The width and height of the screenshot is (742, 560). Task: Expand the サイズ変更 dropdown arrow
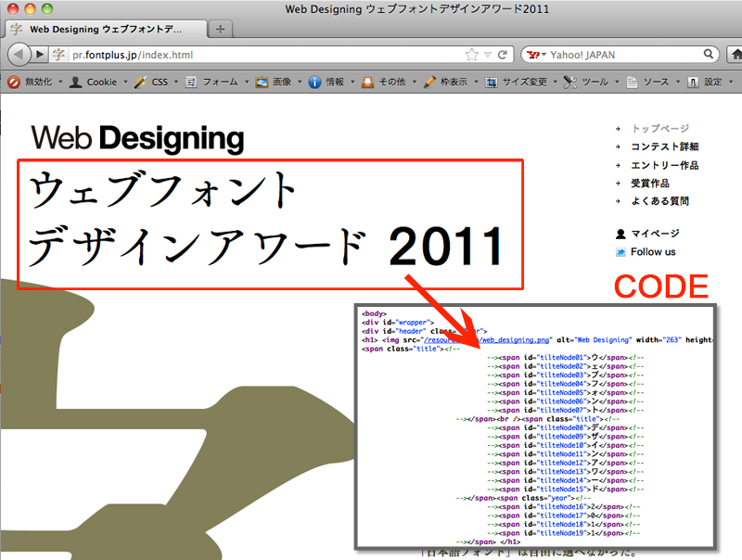click(x=555, y=83)
